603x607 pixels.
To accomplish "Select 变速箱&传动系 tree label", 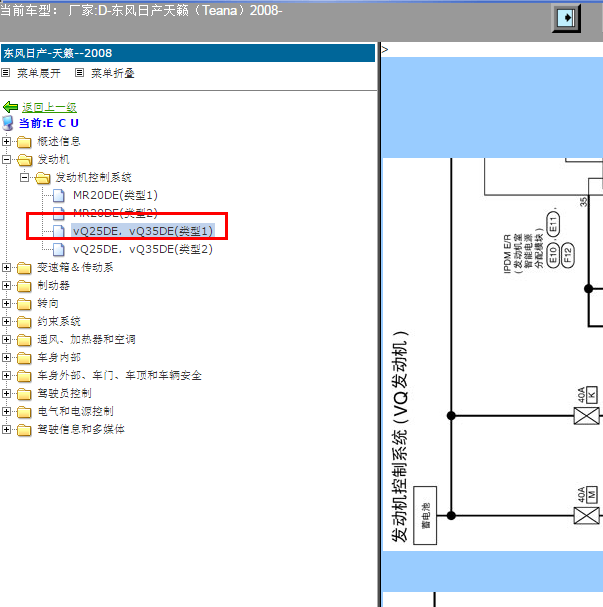I will tap(75, 267).
